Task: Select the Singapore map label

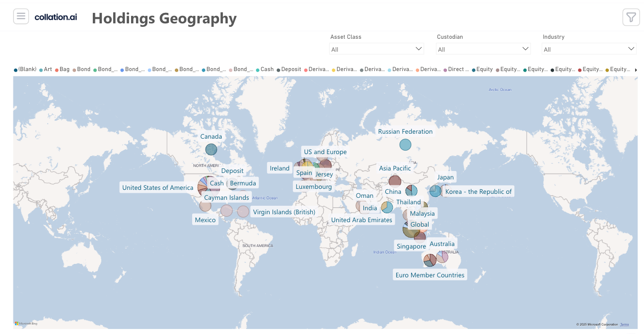Action: pos(411,246)
